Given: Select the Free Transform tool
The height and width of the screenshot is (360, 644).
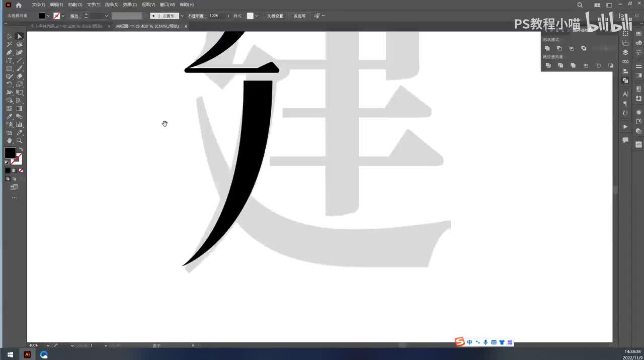Looking at the screenshot, I should pyautogui.click(x=20, y=93).
